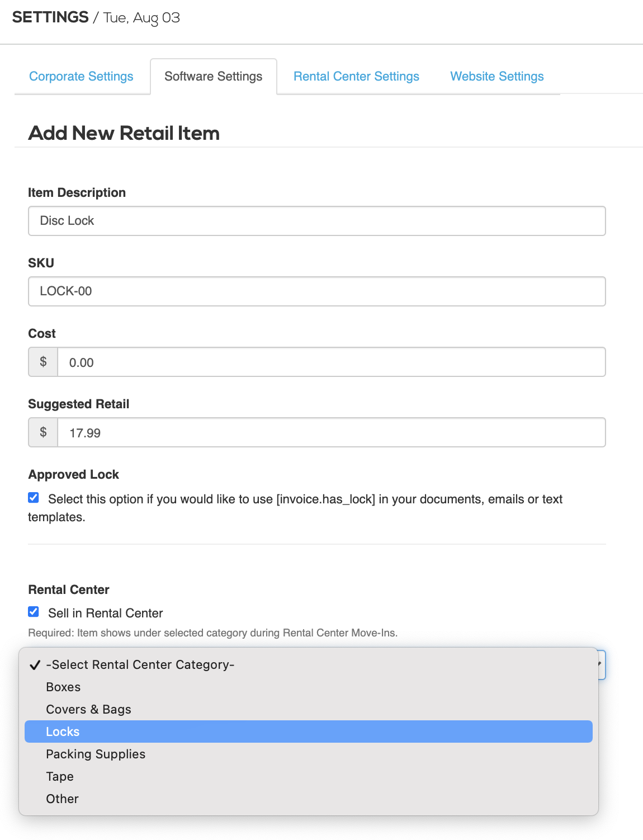Click the dollar sign beside Suggested Retail
Viewport: 643px width, 840px height.
tap(43, 432)
